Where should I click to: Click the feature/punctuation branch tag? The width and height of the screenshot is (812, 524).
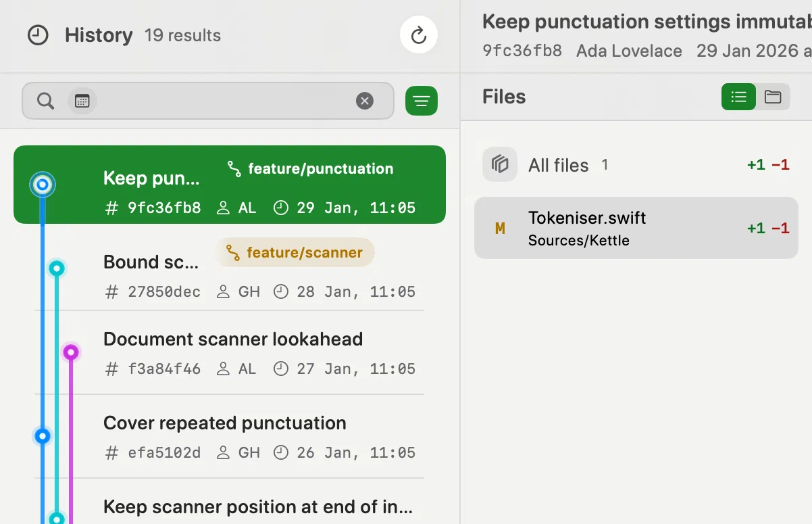click(x=311, y=168)
